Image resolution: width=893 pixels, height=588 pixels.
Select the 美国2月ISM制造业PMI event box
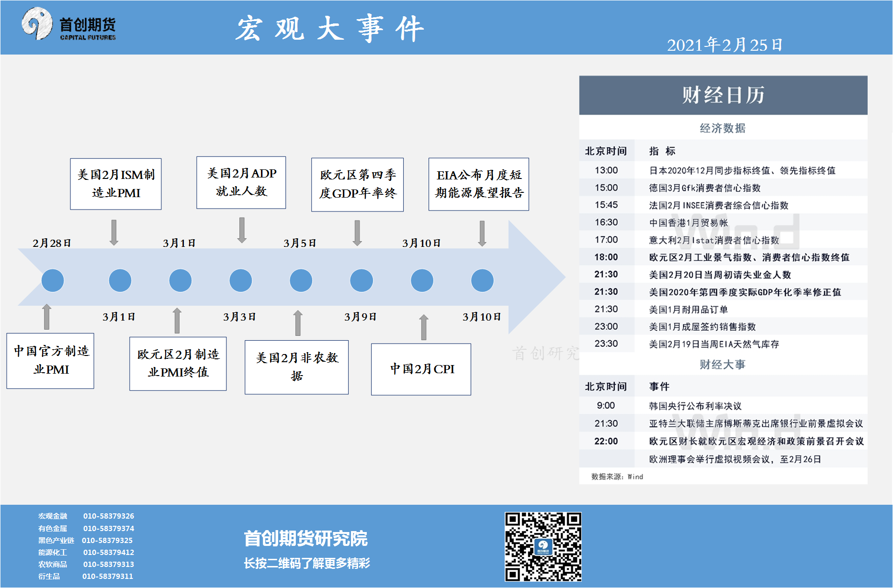116,184
